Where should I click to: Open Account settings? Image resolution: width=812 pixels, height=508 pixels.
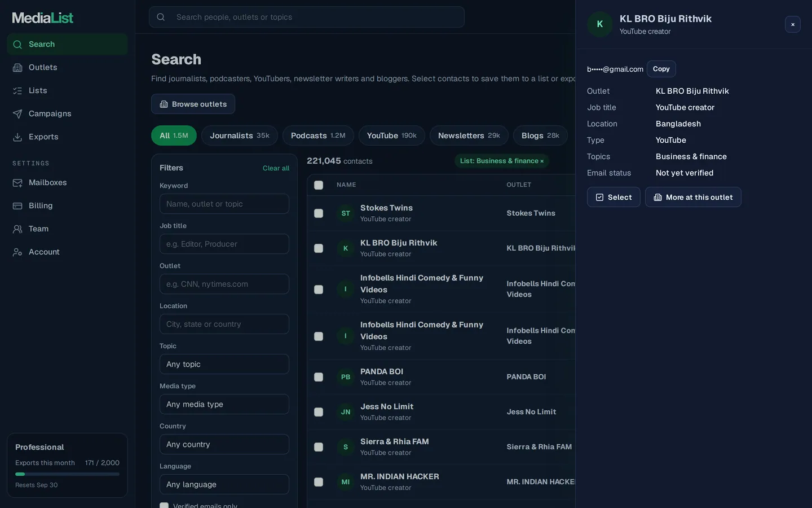tap(67, 252)
